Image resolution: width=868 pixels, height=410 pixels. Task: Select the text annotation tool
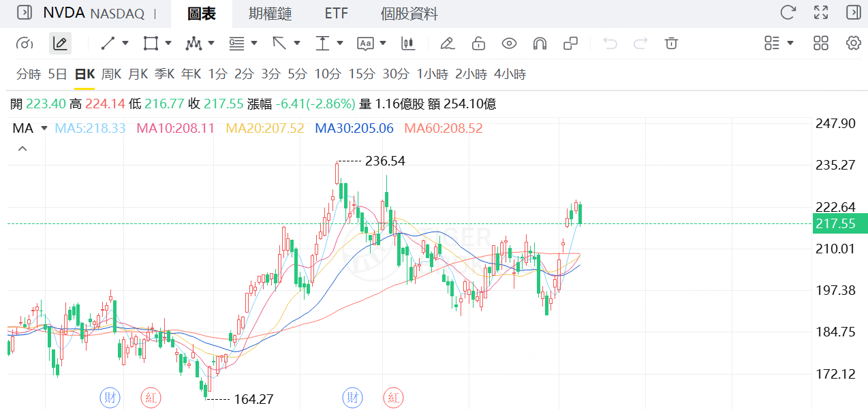[x=365, y=44]
